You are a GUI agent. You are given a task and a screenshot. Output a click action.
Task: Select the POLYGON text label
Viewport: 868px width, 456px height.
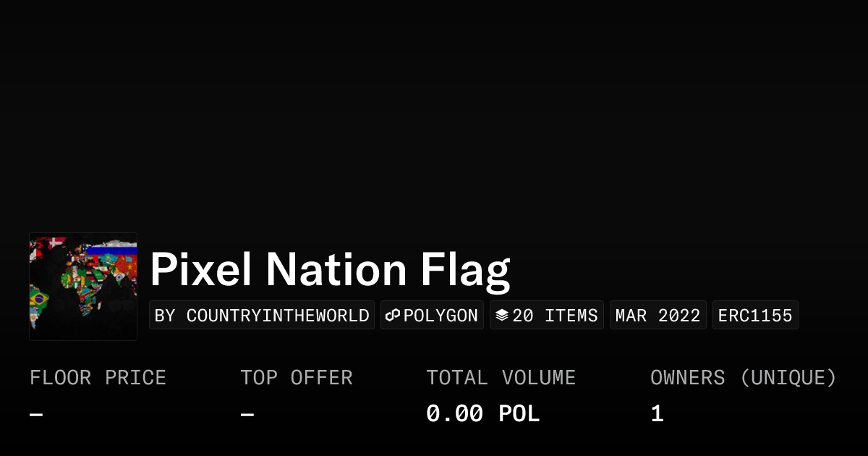tap(441, 316)
